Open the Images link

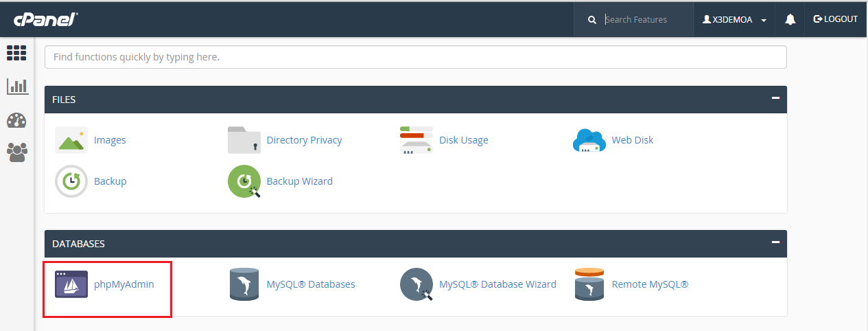110,140
